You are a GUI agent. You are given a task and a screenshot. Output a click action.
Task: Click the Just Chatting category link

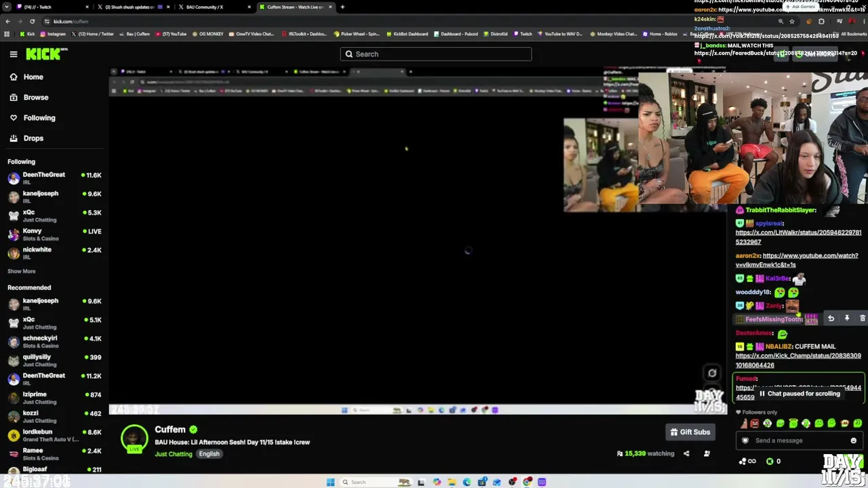click(174, 454)
